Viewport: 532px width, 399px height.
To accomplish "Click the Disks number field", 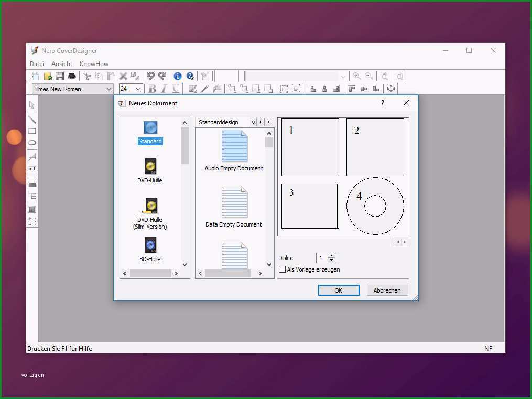I will point(322,258).
